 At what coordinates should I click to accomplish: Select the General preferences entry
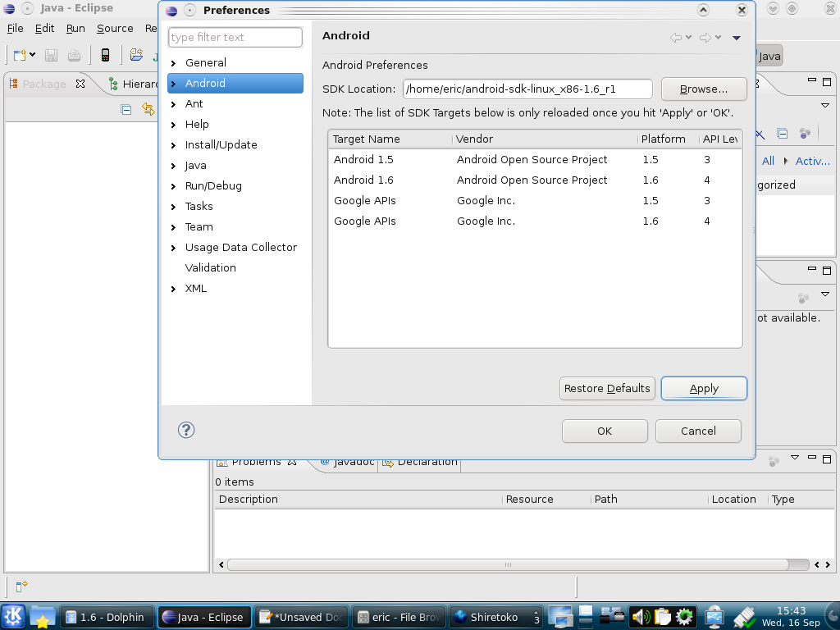(x=206, y=62)
